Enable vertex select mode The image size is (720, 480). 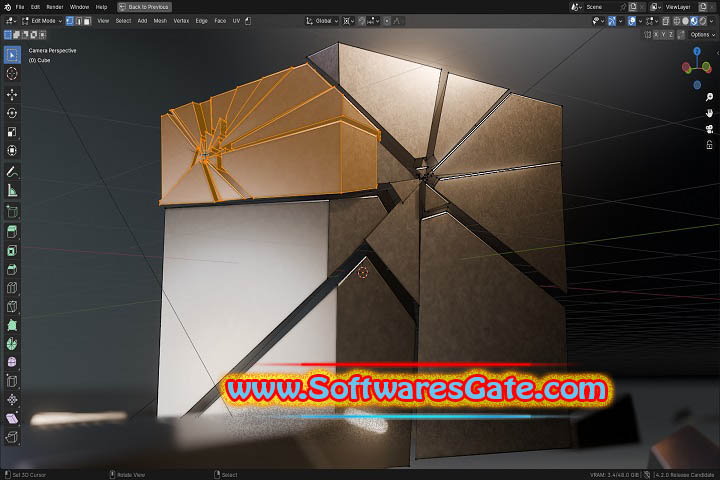(x=70, y=21)
